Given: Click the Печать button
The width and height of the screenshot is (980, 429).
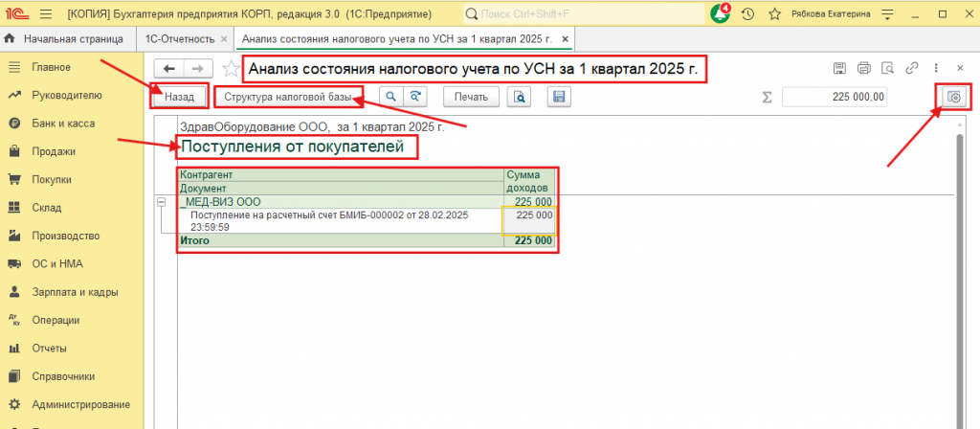Looking at the screenshot, I should tap(471, 97).
